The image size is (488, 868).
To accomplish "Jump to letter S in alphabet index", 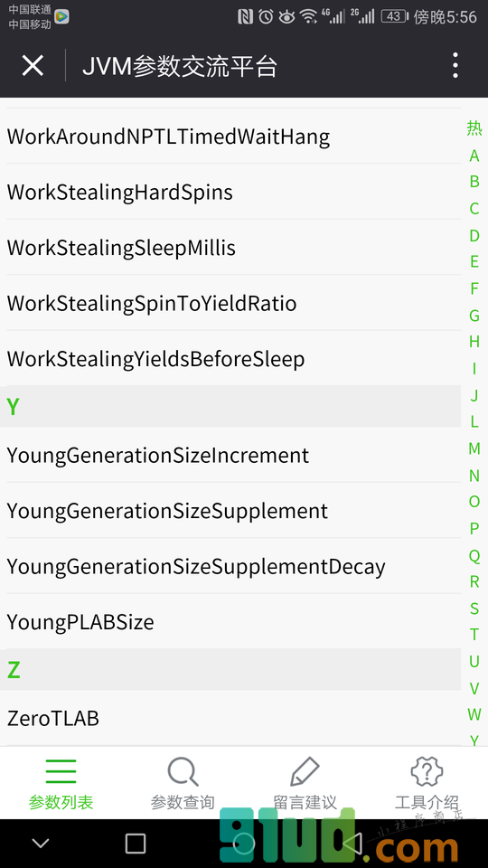I will pos(474,609).
